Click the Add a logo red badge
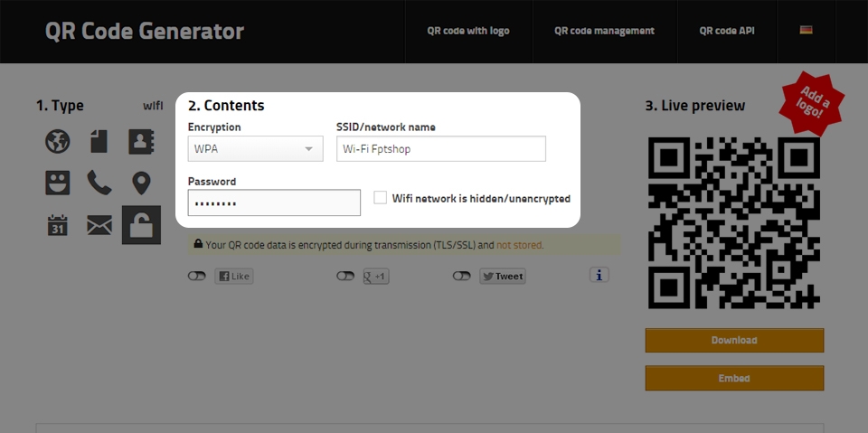Image resolution: width=868 pixels, height=433 pixels. [812, 104]
